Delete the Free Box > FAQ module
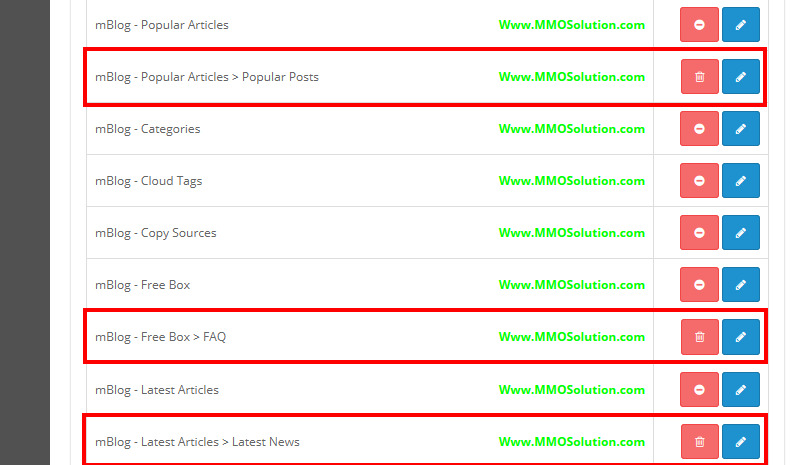Screen dimensions: 800x465 coord(700,337)
